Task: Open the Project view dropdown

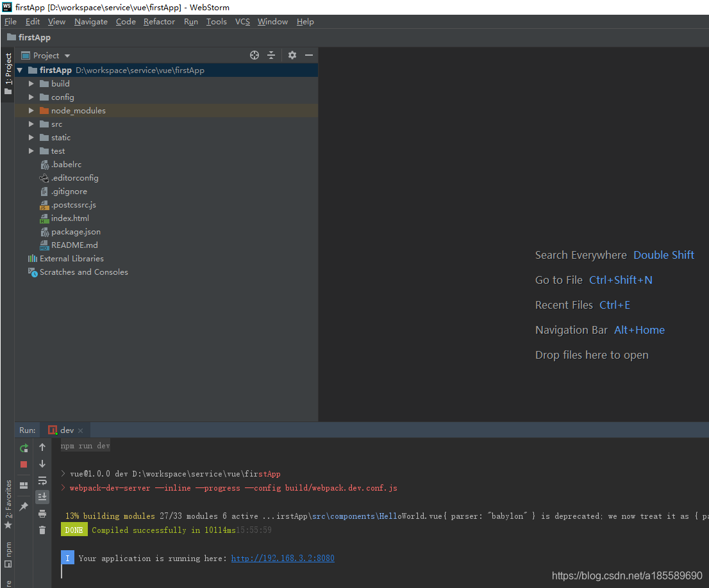Action: 46,56
